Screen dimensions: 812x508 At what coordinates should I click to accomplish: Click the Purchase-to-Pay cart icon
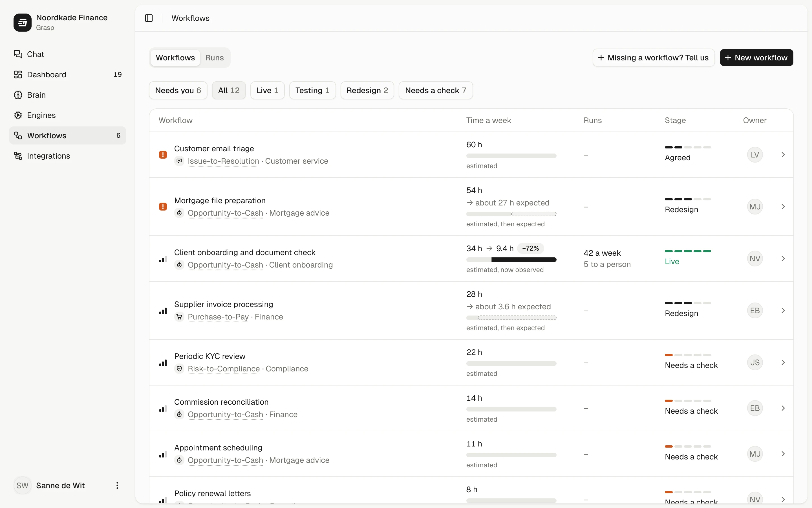coord(179,317)
